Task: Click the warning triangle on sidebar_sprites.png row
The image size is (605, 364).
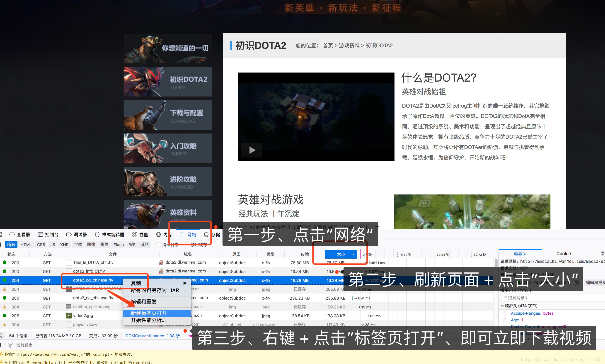Action: pyautogui.click(x=4, y=307)
